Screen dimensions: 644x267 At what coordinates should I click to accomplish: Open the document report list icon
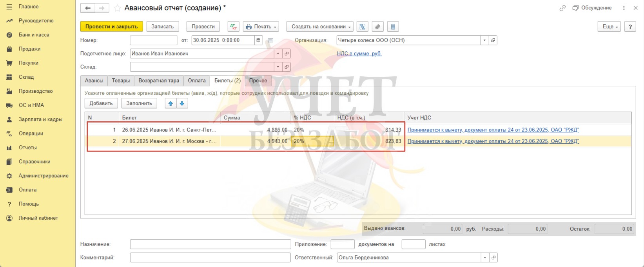point(393,27)
